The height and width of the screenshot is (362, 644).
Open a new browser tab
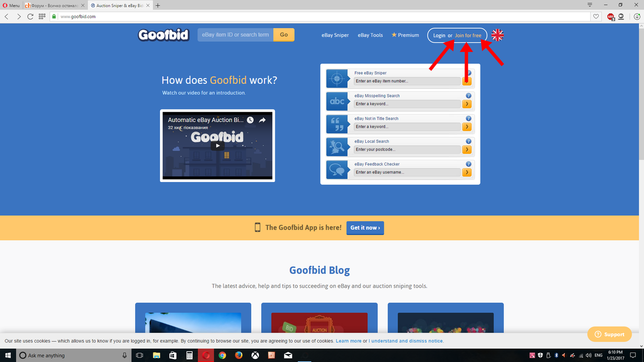[158, 6]
